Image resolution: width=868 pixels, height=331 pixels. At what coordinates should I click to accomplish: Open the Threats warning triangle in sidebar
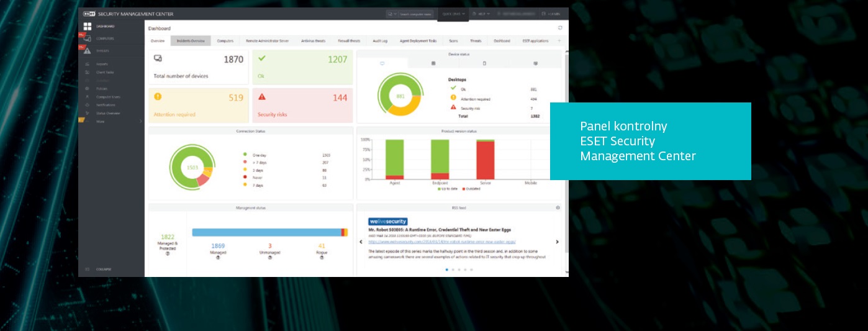88,50
